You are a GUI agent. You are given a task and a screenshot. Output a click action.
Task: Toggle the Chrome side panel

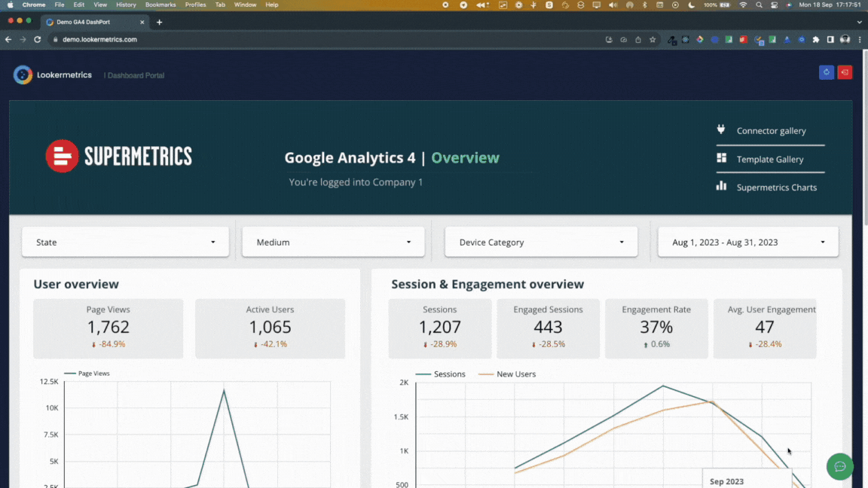(830, 39)
